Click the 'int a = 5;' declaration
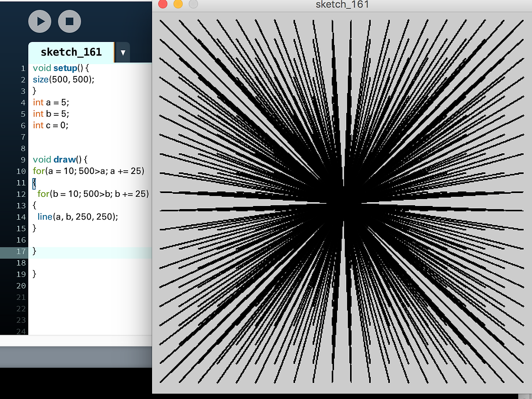 51,103
